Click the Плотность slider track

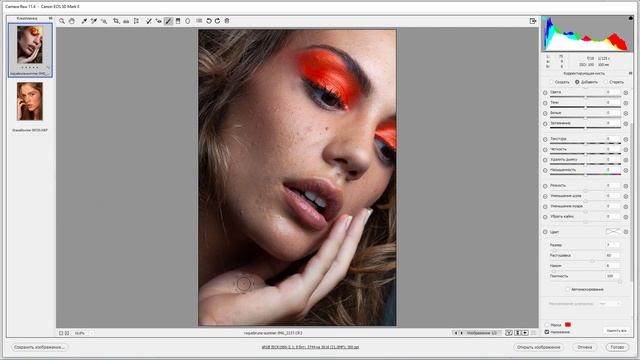[585, 281]
